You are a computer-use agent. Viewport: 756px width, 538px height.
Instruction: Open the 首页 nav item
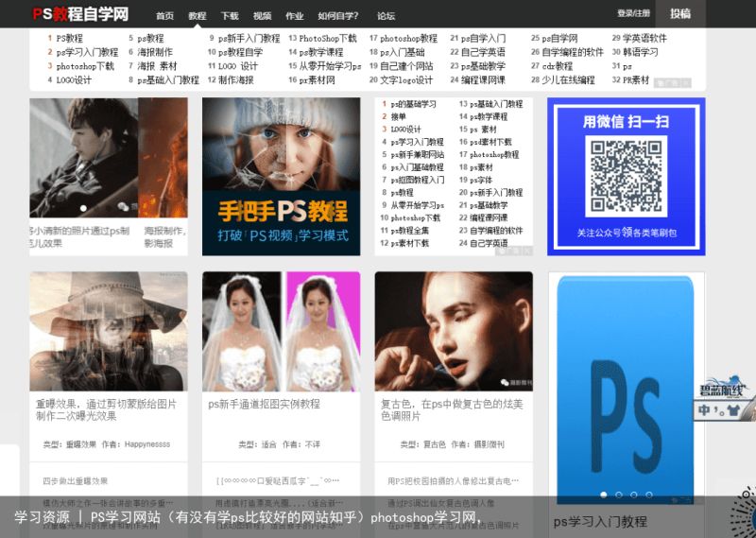coord(164,16)
